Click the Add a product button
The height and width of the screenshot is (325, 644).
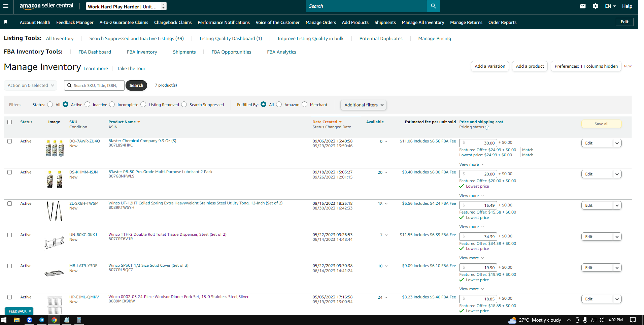pyautogui.click(x=530, y=66)
